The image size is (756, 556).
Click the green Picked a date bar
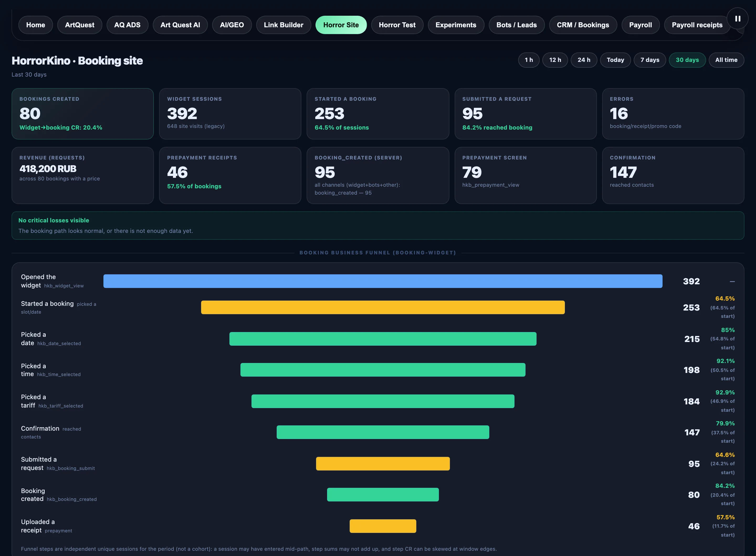[x=383, y=339]
